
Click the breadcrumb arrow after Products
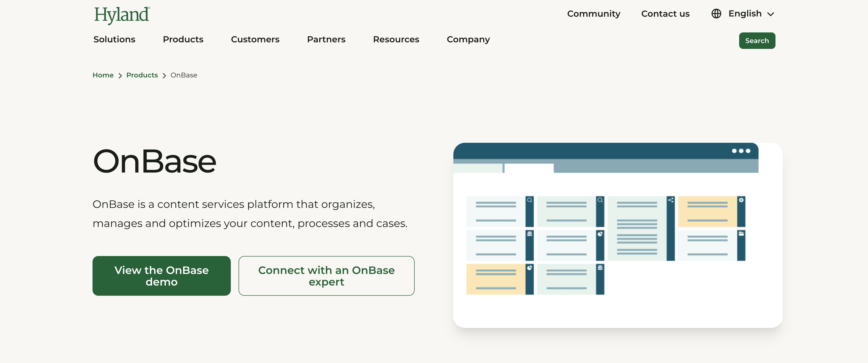tap(164, 76)
